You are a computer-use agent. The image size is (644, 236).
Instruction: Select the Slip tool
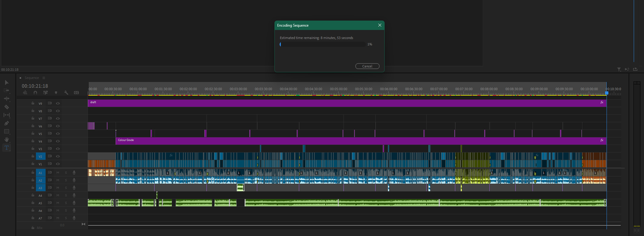(x=6, y=115)
